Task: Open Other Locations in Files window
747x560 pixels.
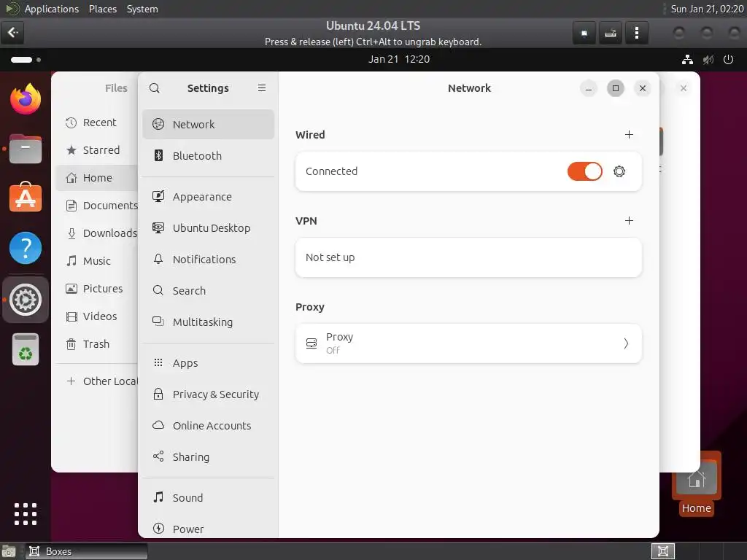Action: click(97, 381)
